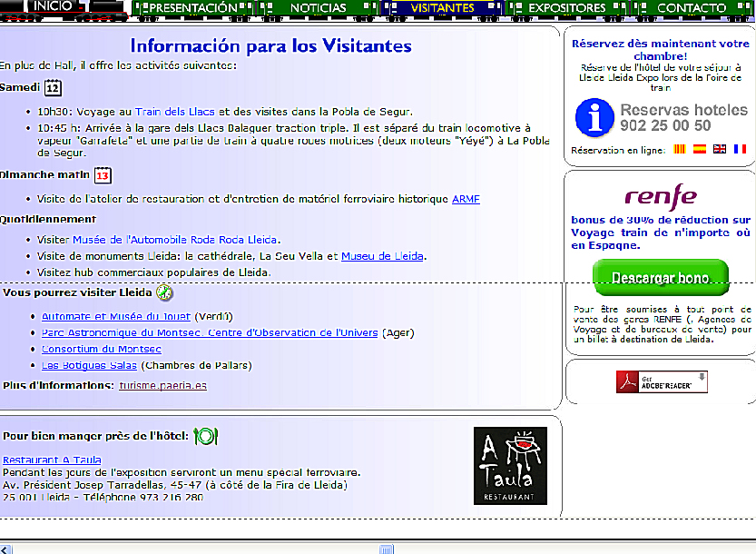Click the blue information icon
This screenshot has width=756, height=554.
click(594, 118)
